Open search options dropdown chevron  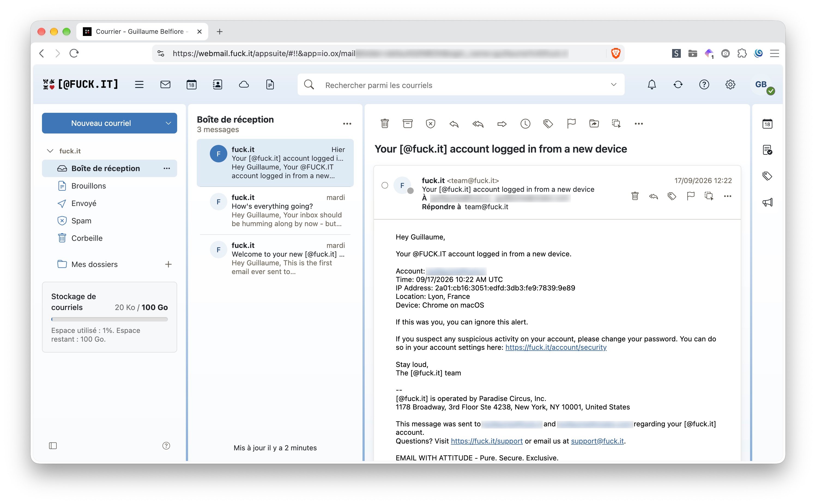point(613,85)
